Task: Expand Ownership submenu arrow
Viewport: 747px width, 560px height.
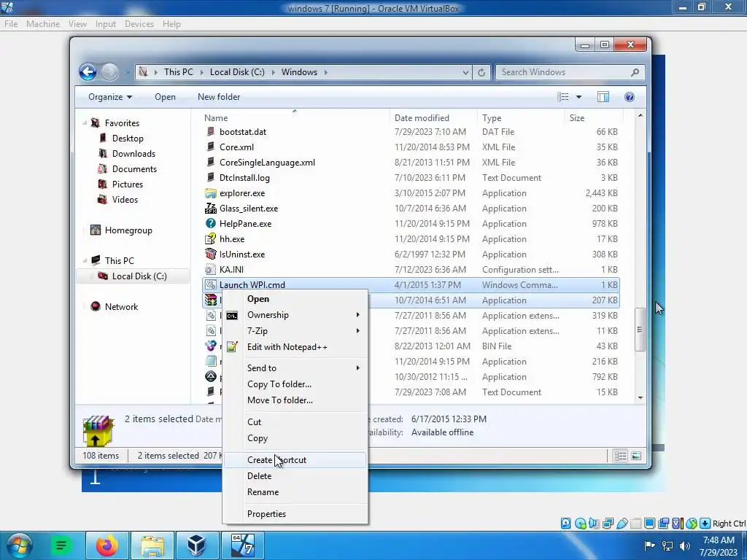Action: point(357,315)
